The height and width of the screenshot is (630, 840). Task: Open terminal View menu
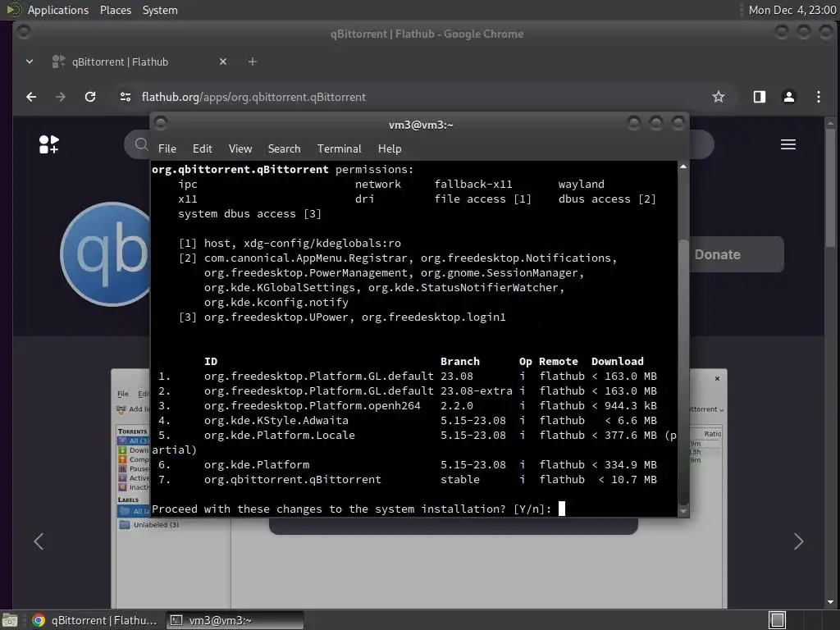point(240,149)
